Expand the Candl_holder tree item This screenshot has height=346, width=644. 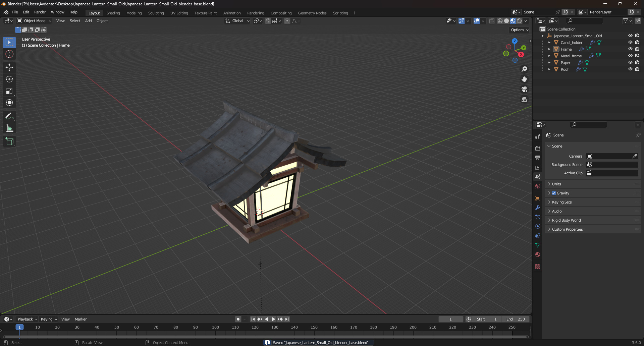[549, 43]
